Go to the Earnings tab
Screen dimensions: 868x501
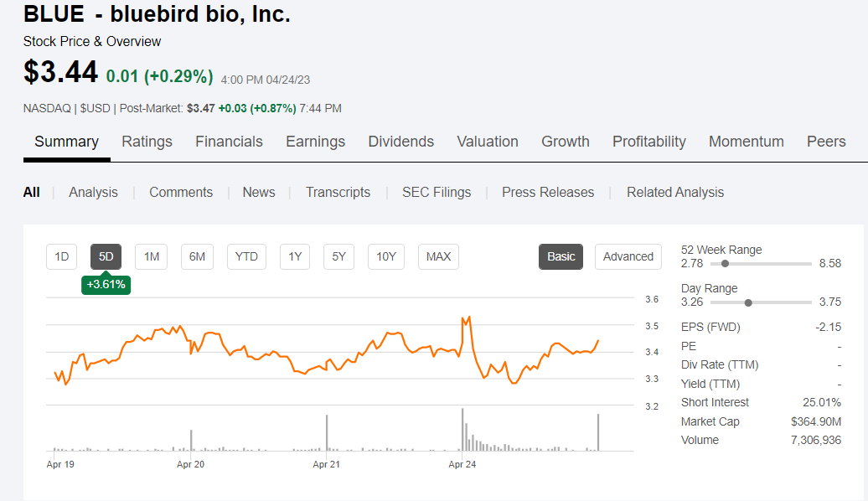click(315, 142)
